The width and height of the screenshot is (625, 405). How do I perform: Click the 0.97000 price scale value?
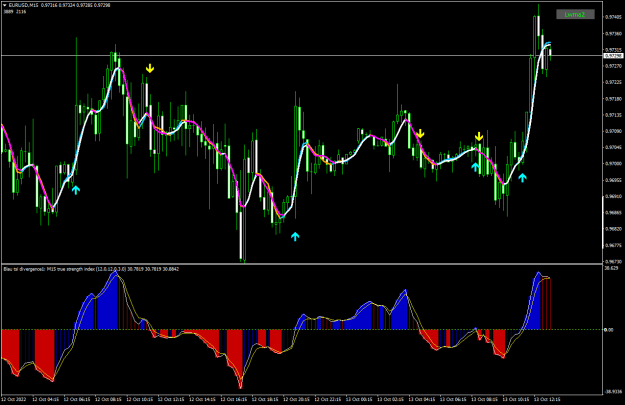click(x=613, y=164)
